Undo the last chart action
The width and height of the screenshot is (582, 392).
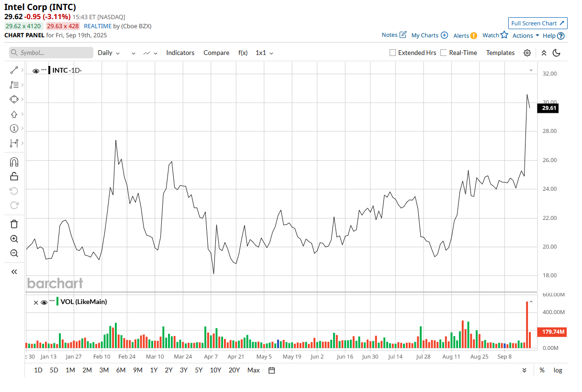coord(14,191)
